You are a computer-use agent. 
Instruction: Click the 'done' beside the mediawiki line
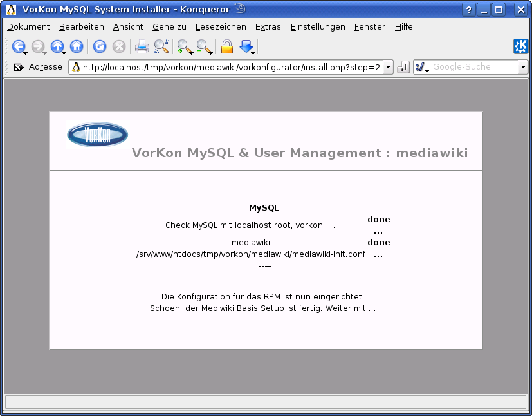pyautogui.click(x=379, y=243)
